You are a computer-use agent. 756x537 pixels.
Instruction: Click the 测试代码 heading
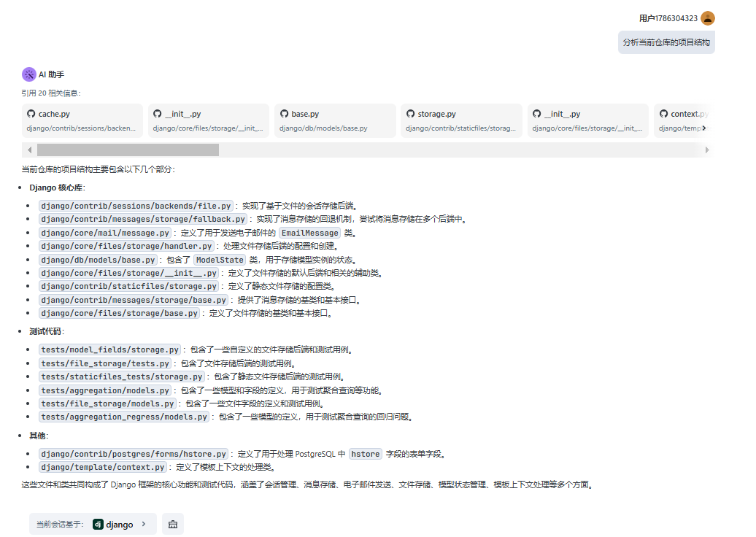[x=47, y=331]
